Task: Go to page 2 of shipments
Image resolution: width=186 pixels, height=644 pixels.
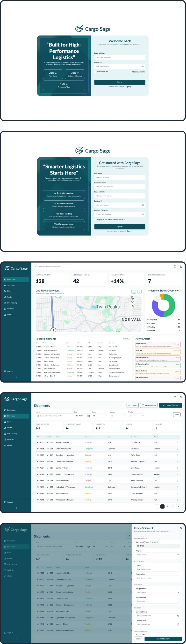Action: click(167, 507)
